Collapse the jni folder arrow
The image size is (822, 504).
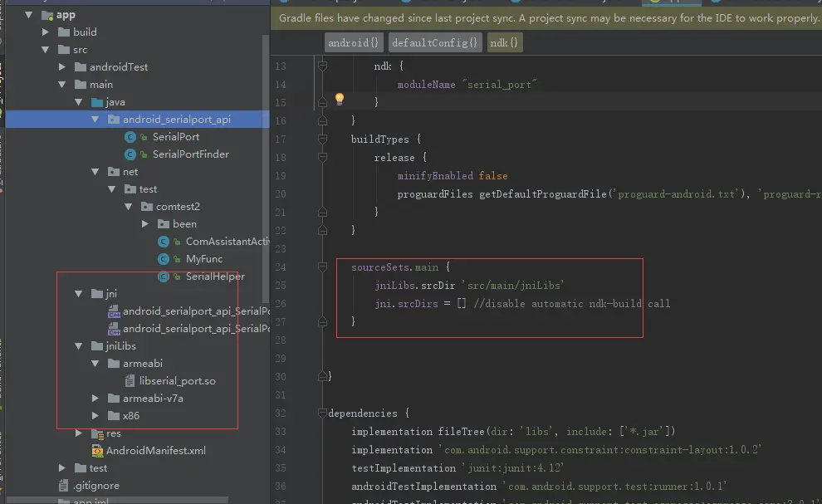79,294
